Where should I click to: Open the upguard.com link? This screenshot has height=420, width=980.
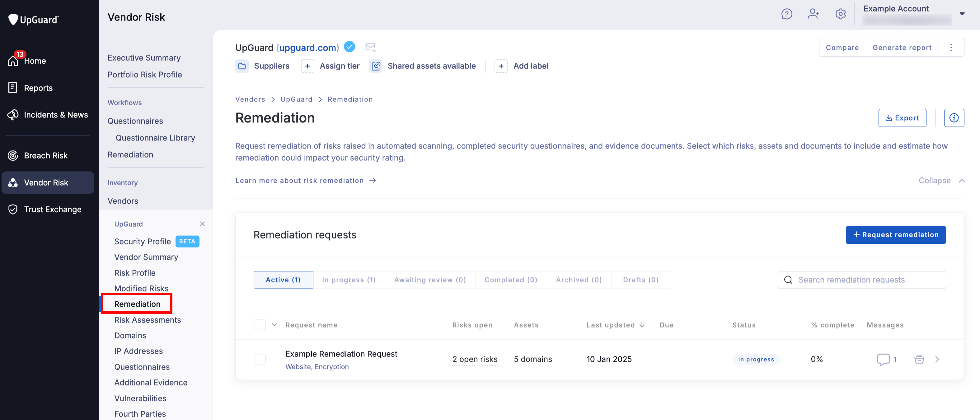point(308,48)
